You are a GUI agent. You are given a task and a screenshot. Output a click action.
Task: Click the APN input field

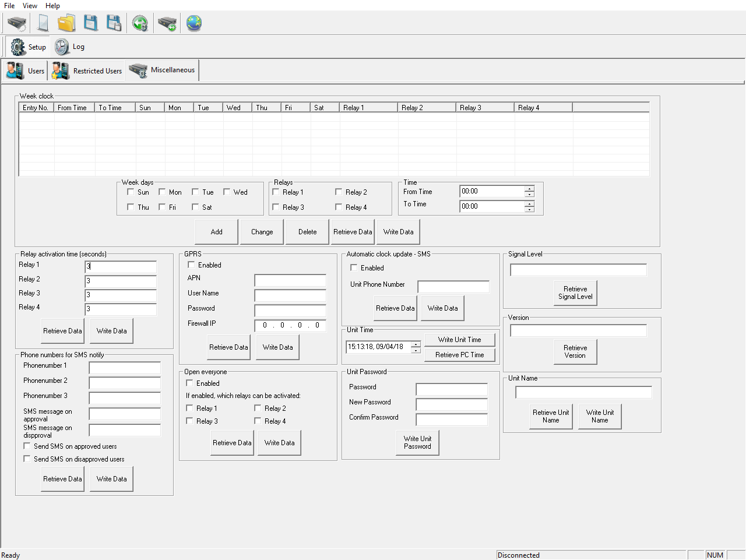point(290,281)
